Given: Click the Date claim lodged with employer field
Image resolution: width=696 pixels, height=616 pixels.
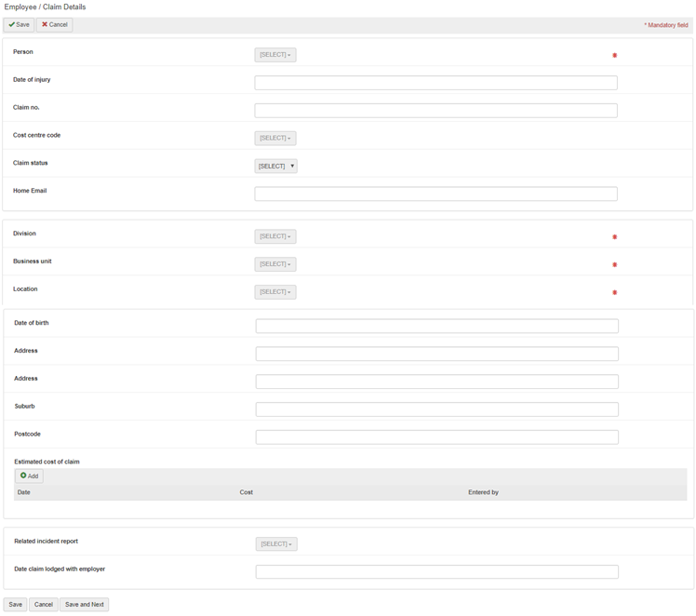Looking at the screenshot, I should tap(436, 571).
